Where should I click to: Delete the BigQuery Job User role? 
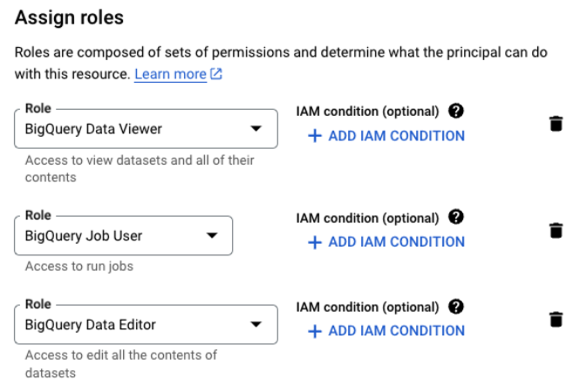pos(556,230)
